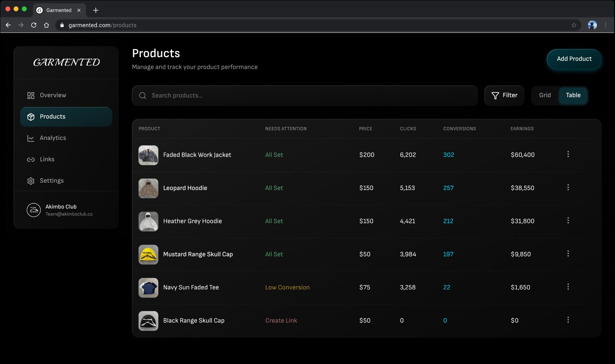Click the Add Product button

point(574,59)
